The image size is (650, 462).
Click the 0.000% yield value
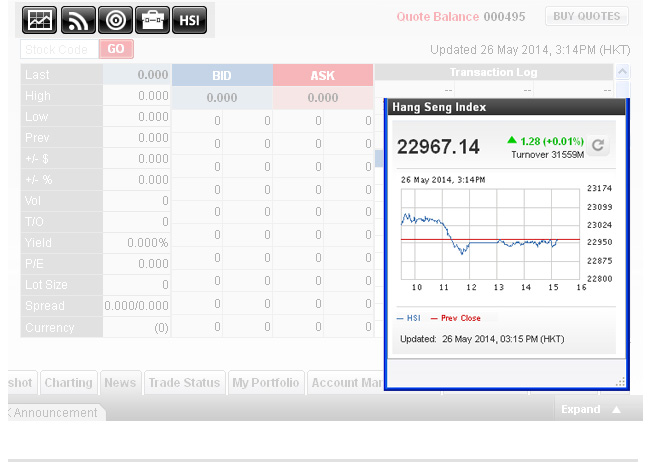[x=148, y=243]
